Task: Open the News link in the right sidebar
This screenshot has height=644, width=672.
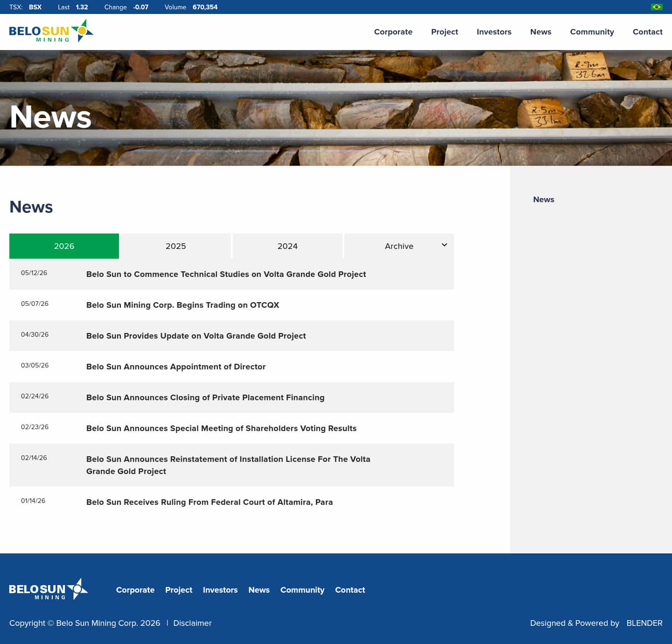Action: point(544,199)
